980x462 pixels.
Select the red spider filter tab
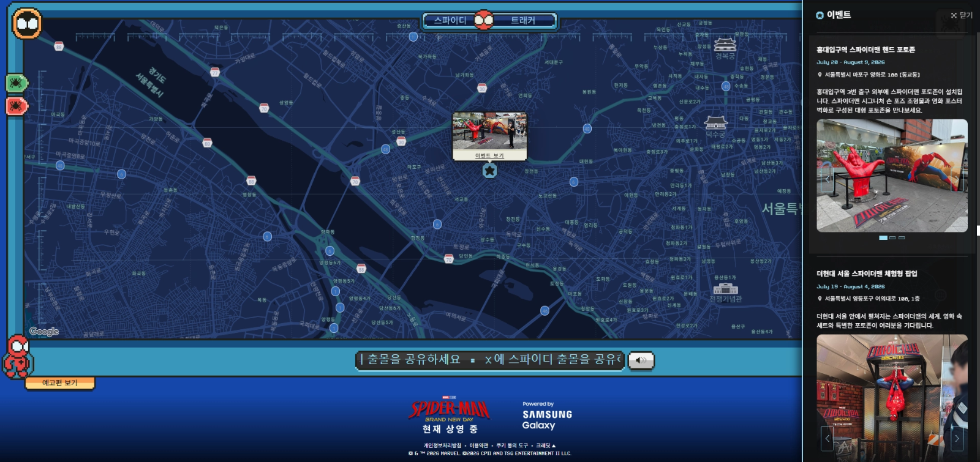(17, 106)
